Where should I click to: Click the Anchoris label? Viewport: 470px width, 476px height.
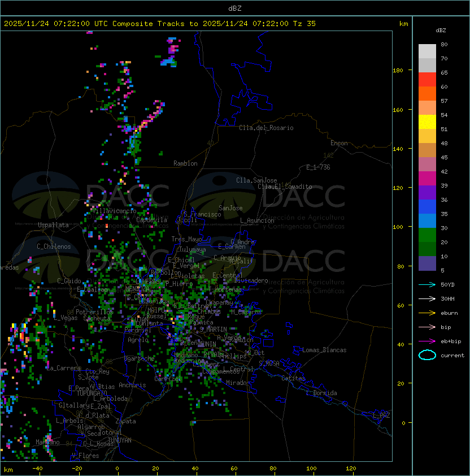[x=132, y=385]
